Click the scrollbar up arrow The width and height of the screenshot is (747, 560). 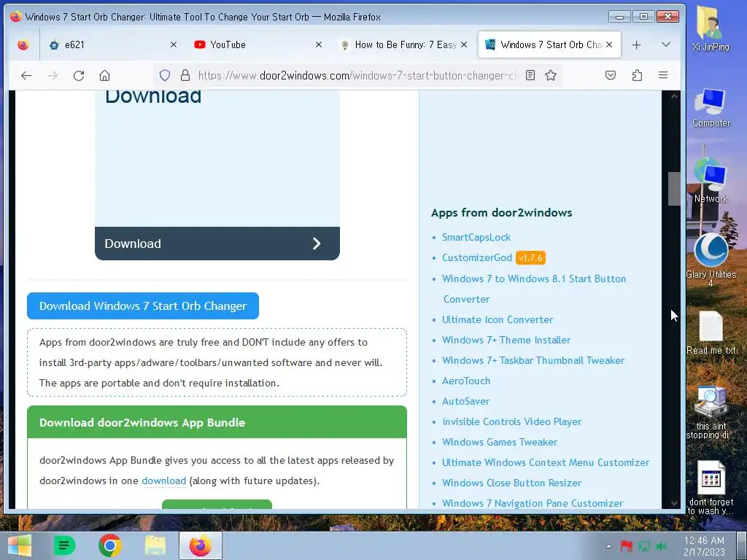pos(674,96)
